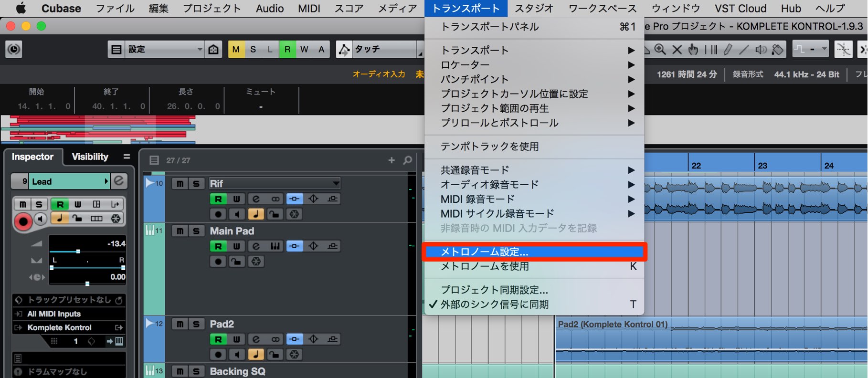Open Edit Channel Settings for Lead track
The height and width of the screenshot is (378, 868).
[119, 181]
